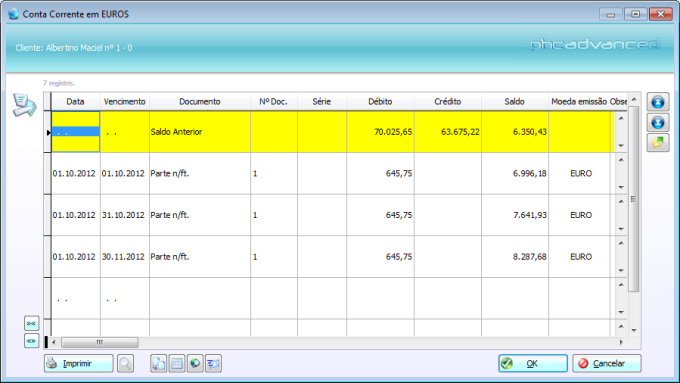Click the Saldo column header

coord(515,101)
